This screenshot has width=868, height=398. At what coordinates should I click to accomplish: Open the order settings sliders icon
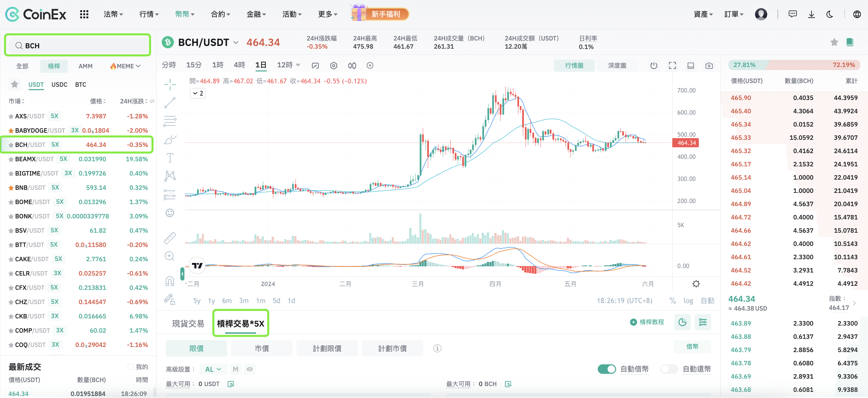click(x=703, y=322)
